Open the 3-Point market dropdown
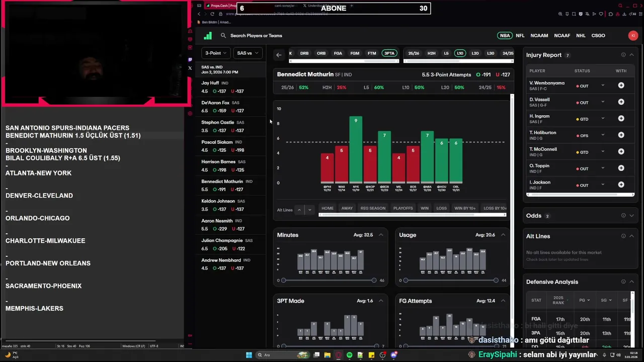The width and height of the screenshot is (644, 362). (x=216, y=53)
